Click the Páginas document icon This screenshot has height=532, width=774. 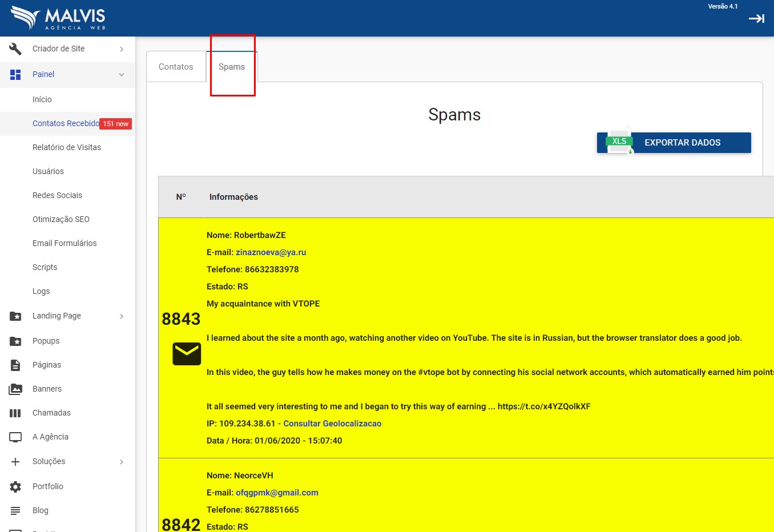coord(15,365)
